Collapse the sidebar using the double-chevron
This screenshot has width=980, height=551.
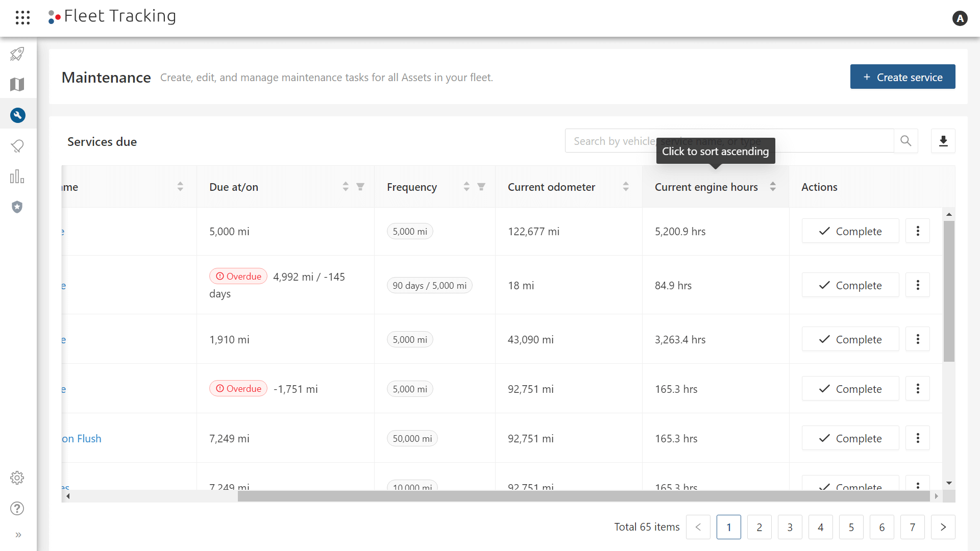[19, 535]
